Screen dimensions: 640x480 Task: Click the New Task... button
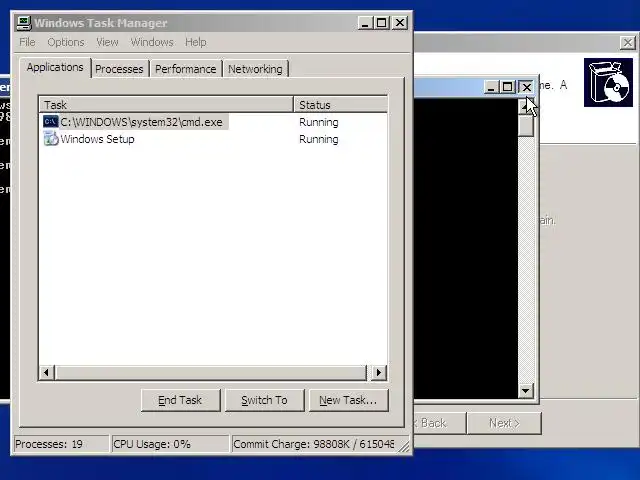[349, 400]
